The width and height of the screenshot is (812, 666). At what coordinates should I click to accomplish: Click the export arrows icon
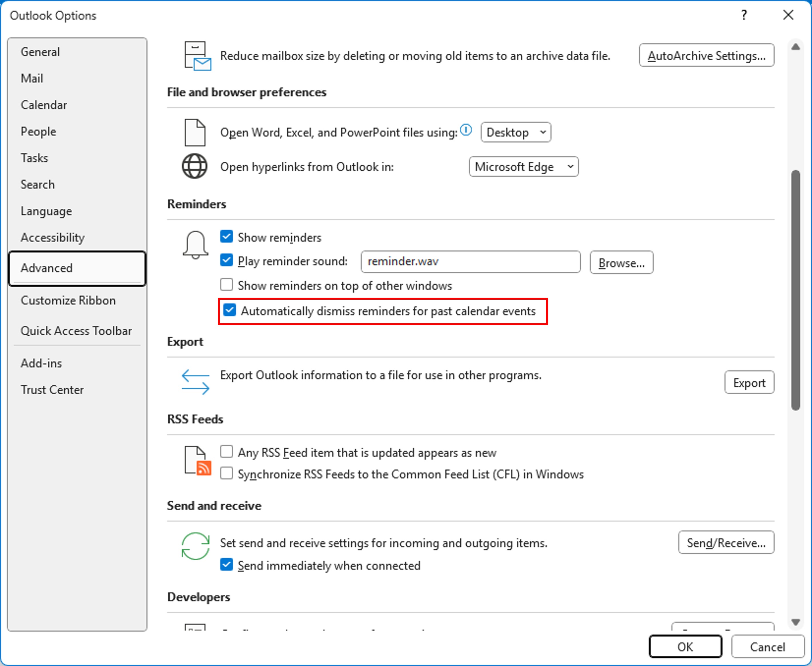[195, 382]
